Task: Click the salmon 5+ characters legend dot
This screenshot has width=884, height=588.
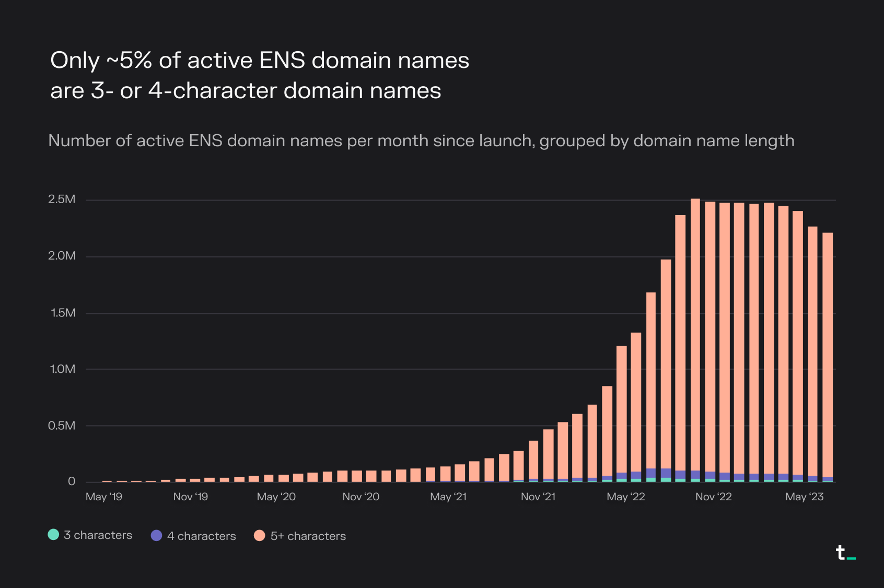Action: [x=259, y=536]
